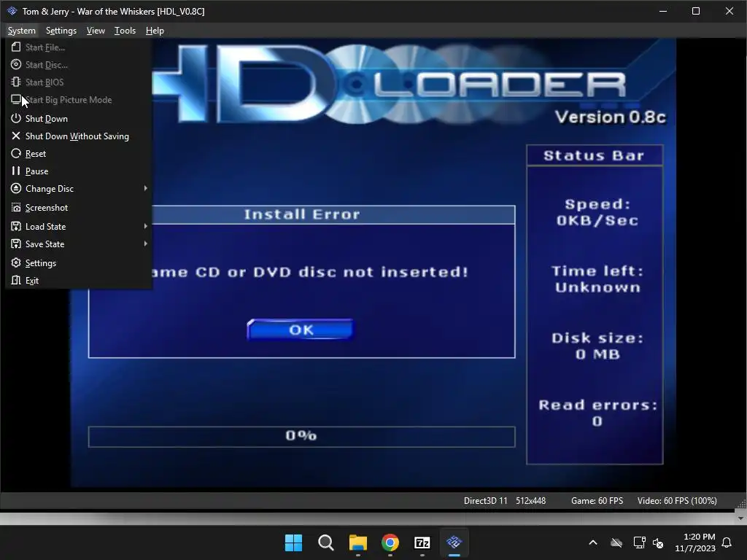Open 7-Zip from taskbar
747x560 pixels.
tap(422, 542)
